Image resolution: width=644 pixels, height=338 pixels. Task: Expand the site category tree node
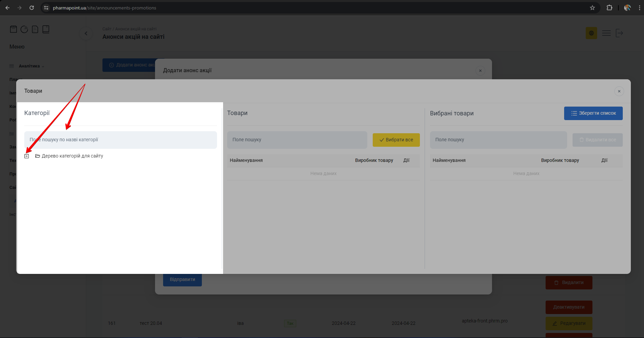27,156
